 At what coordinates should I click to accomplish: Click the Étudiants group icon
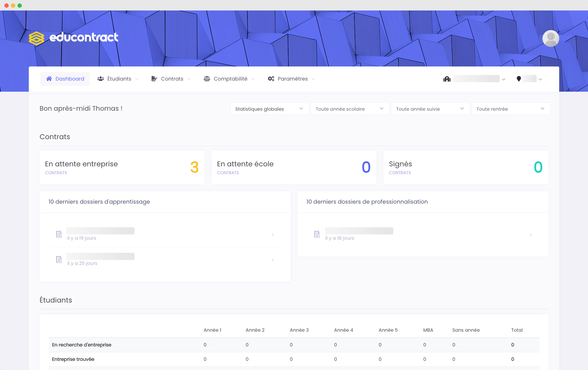[x=101, y=79]
